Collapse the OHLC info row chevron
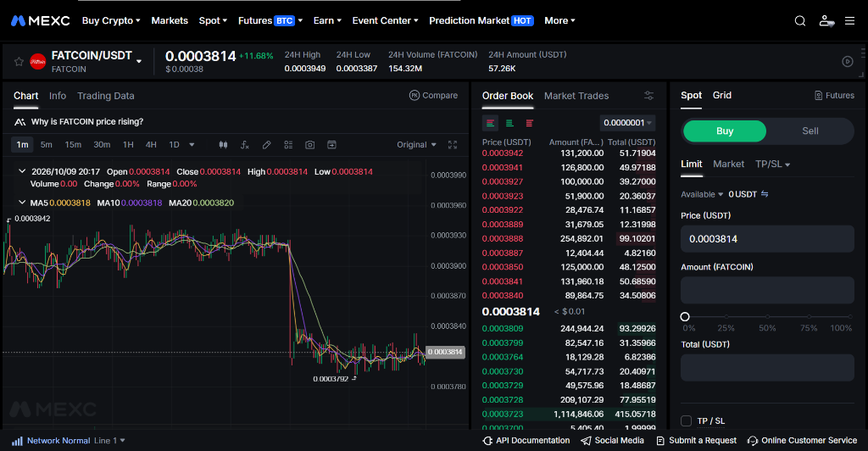Screen dimensions: 868x451 (22, 171)
